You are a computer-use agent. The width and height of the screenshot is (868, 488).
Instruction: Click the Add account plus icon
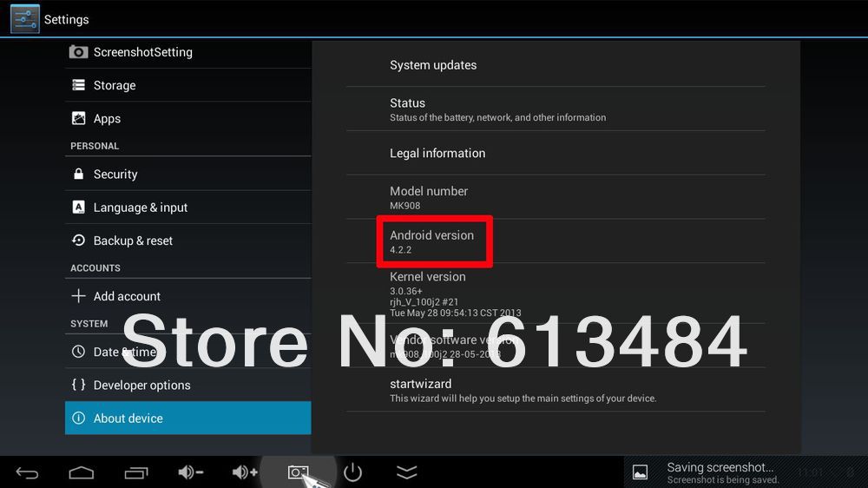(x=79, y=296)
